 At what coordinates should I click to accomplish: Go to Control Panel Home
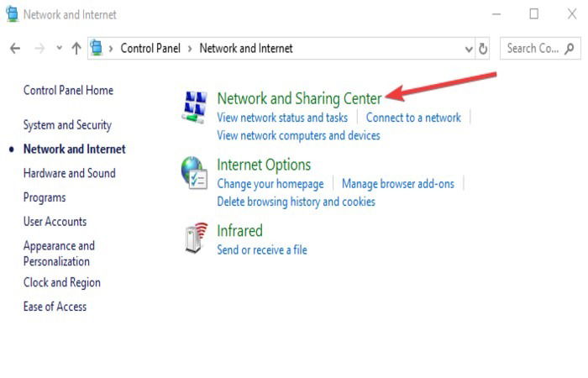68,91
